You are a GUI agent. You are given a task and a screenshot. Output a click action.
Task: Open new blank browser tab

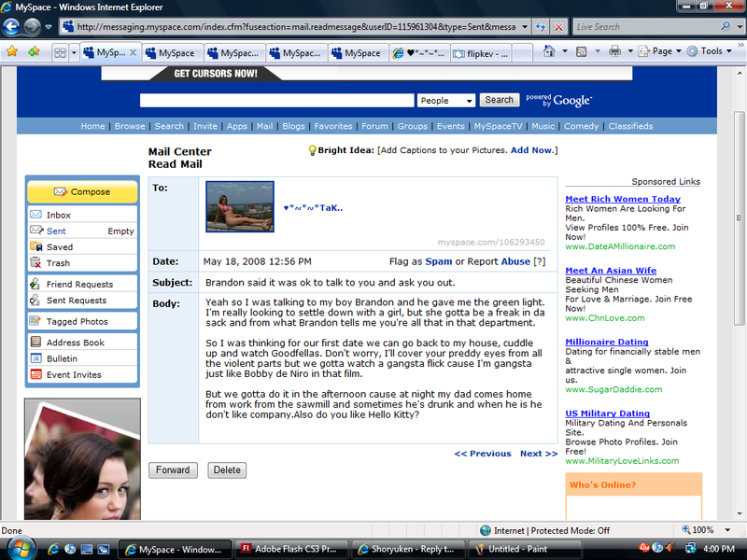pos(523,53)
